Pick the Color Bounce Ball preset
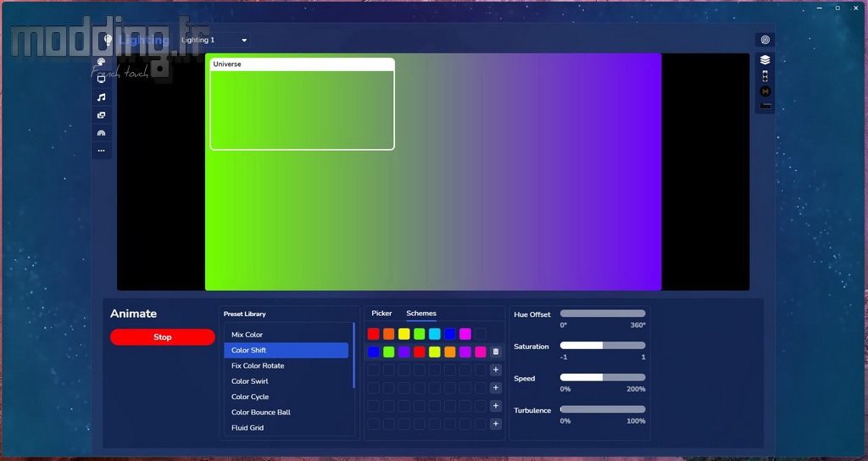Image resolution: width=868 pixels, height=461 pixels. tap(287, 412)
